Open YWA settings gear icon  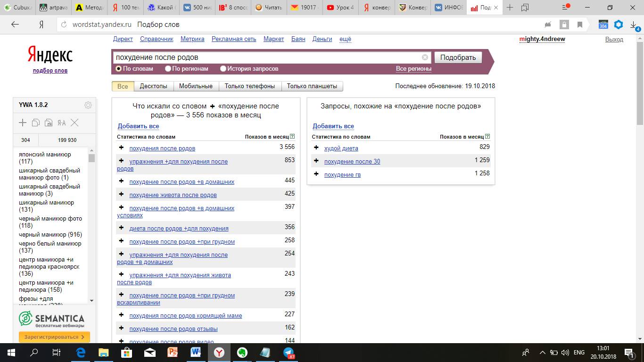pos(88,105)
